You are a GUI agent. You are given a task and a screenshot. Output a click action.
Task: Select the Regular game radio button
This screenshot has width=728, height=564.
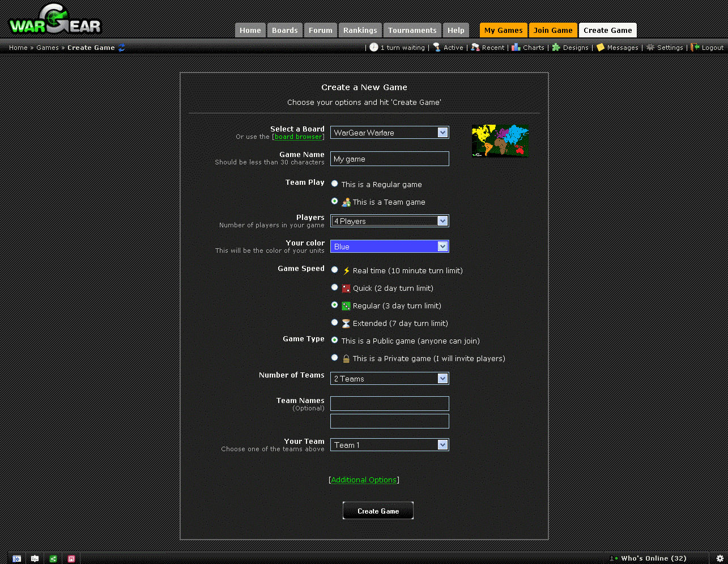[x=335, y=184]
